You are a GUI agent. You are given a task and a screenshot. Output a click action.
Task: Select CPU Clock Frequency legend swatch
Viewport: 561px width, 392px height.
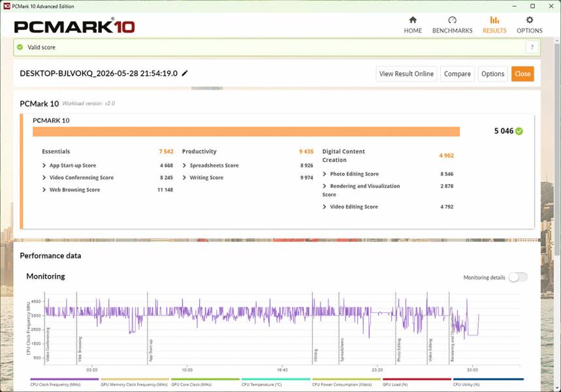tap(65, 379)
